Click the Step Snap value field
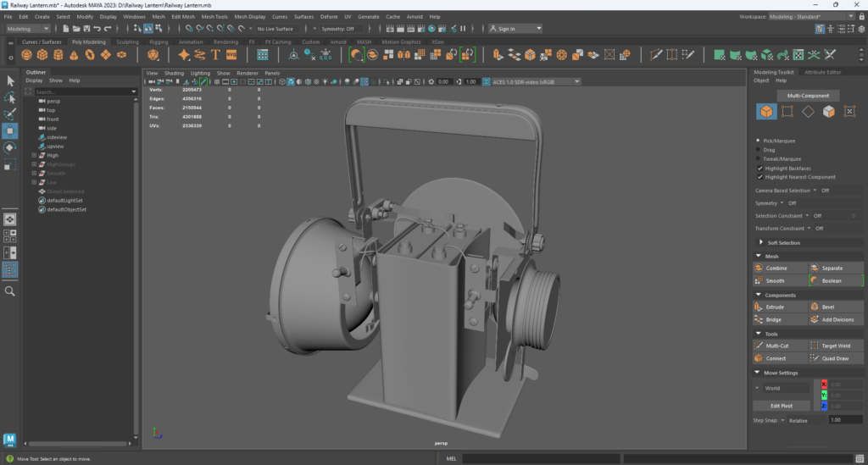Image resolution: width=868 pixels, height=465 pixels. point(845,420)
